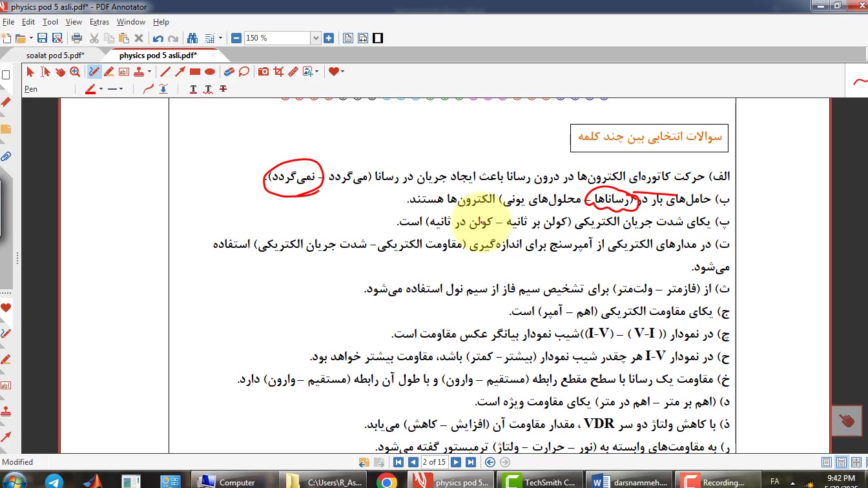Screen dimensions: 868x488
Task: Jump to the last page button
Action: pyautogui.click(x=471, y=462)
